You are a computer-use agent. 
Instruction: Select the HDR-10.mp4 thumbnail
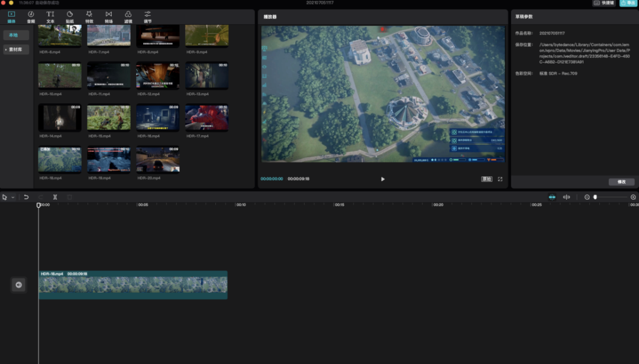coord(60,75)
